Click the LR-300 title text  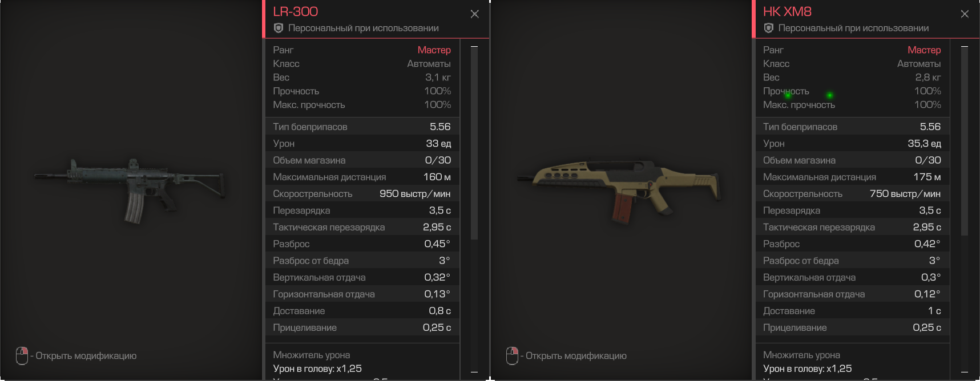[295, 11]
